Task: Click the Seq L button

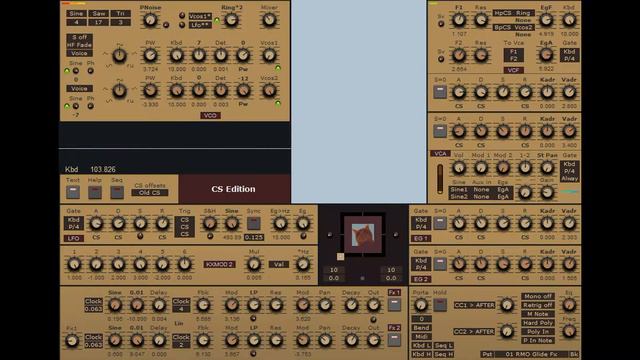Action: (443, 346)
